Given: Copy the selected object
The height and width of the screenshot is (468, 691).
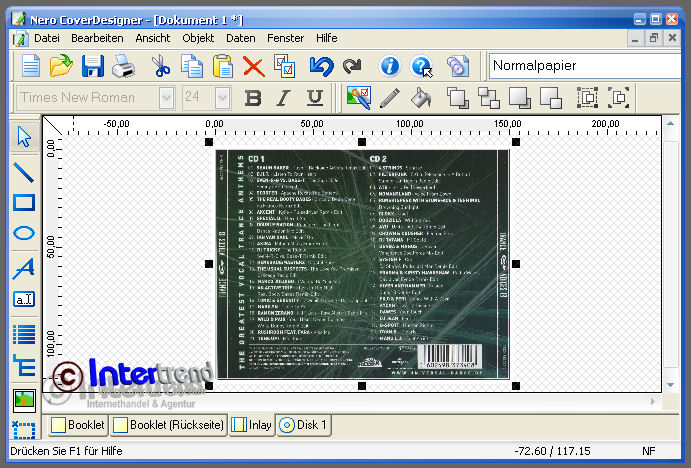Looking at the screenshot, I should tap(192, 66).
